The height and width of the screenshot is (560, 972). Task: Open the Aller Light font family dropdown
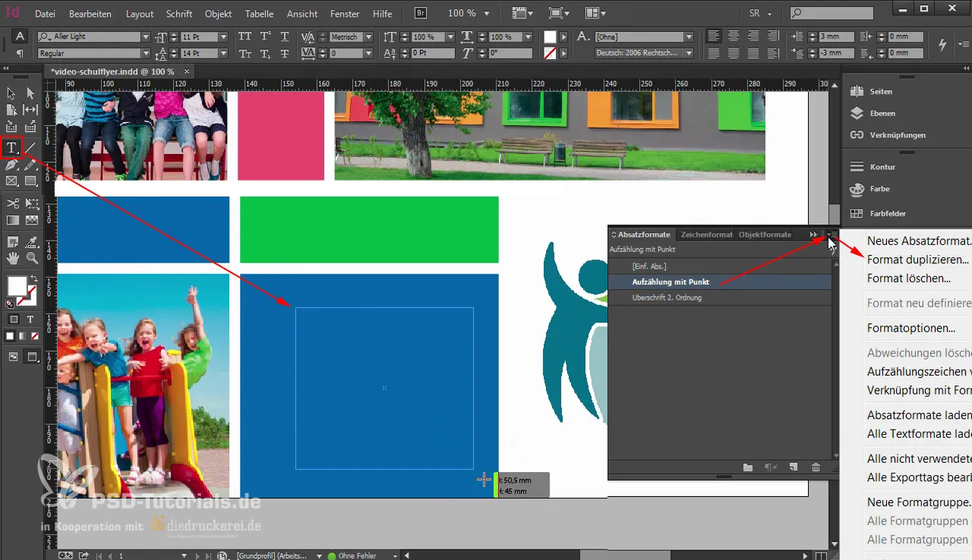click(x=145, y=37)
